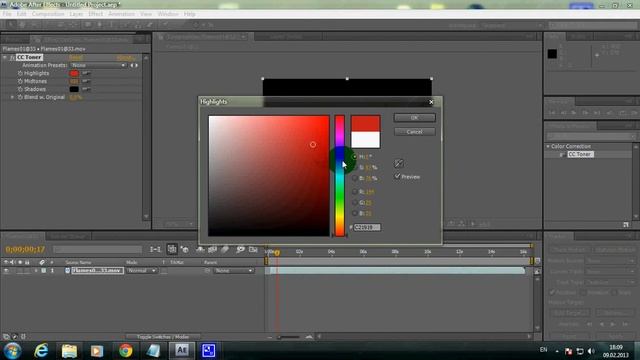Open the File menu

pyautogui.click(x=7, y=14)
